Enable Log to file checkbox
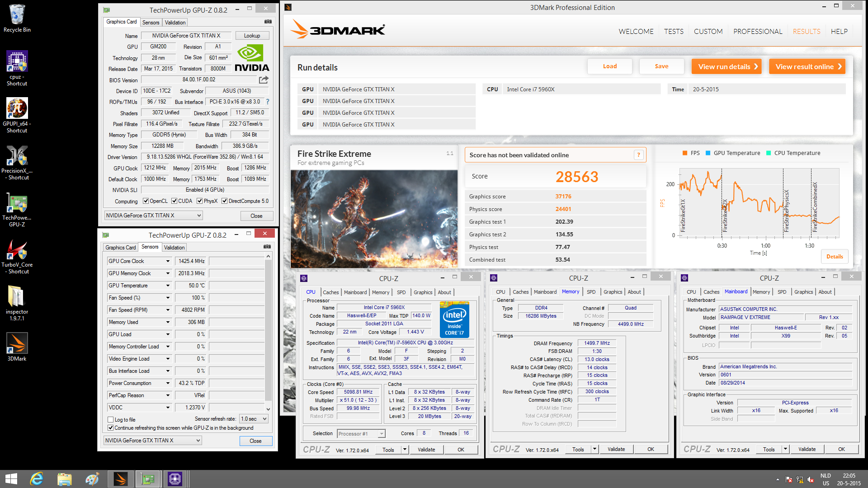 tap(110, 420)
